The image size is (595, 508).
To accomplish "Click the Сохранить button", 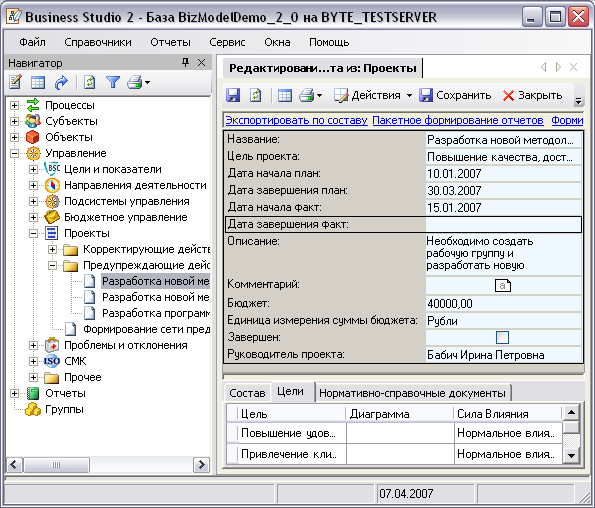I will (455, 95).
